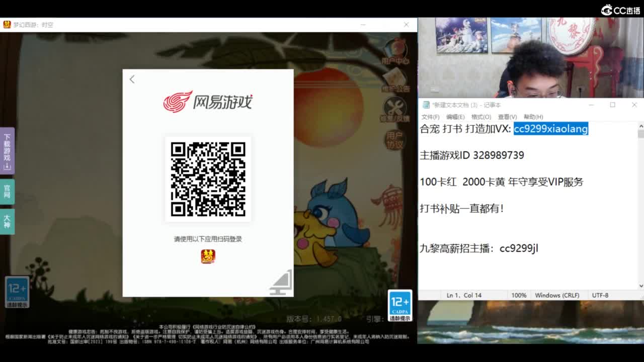
Task: Open the 查看(V) menu in Notepad
Action: pos(507,117)
